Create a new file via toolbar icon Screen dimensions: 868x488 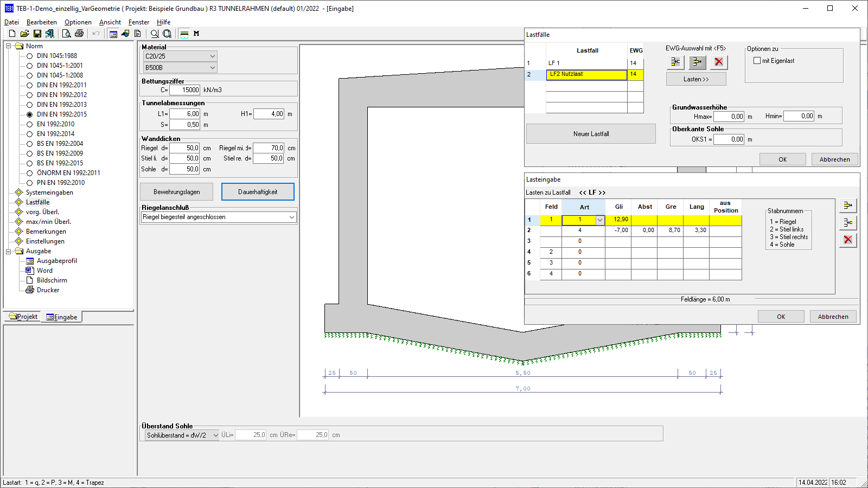pyautogui.click(x=12, y=34)
